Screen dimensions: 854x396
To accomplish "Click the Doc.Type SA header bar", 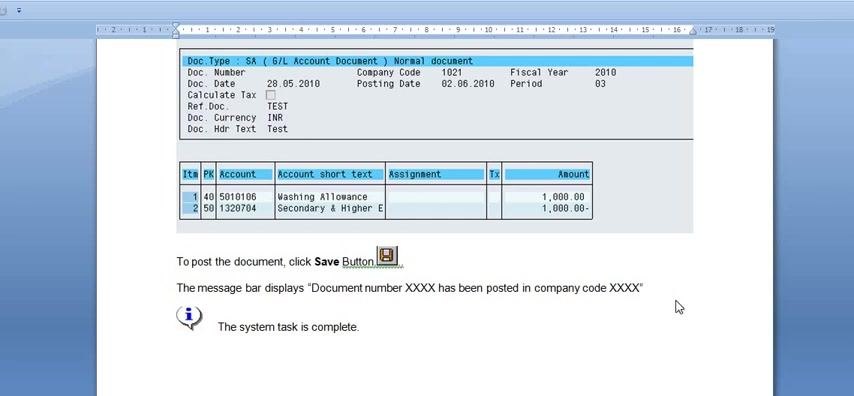I will tap(437, 61).
